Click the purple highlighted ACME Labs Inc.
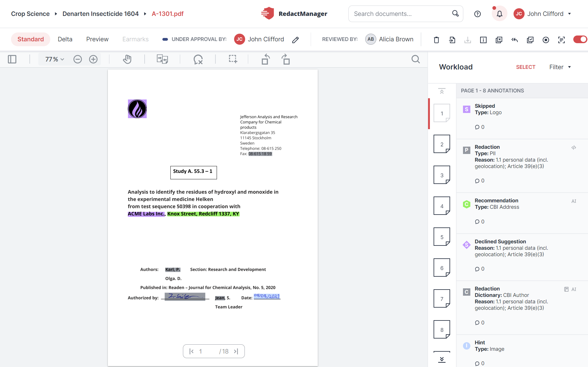 click(x=146, y=214)
